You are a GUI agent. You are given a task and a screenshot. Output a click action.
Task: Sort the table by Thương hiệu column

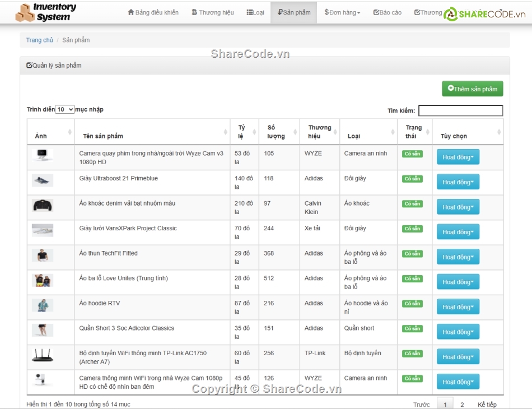(320, 132)
